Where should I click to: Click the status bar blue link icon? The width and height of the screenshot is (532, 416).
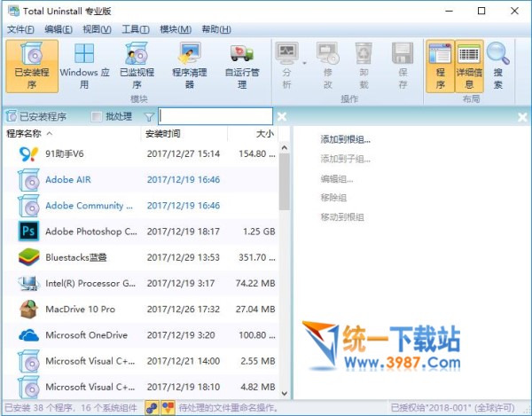[x=152, y=407]
